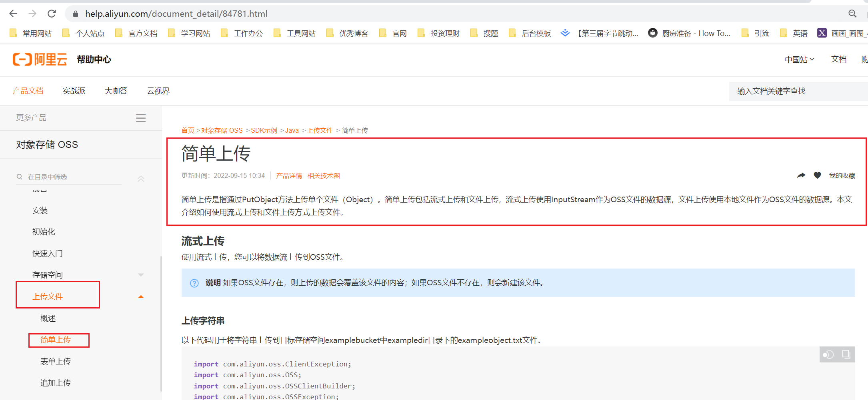Open 追加上传 in the sidebar
The image size is (868, 400).
(56, 383)
